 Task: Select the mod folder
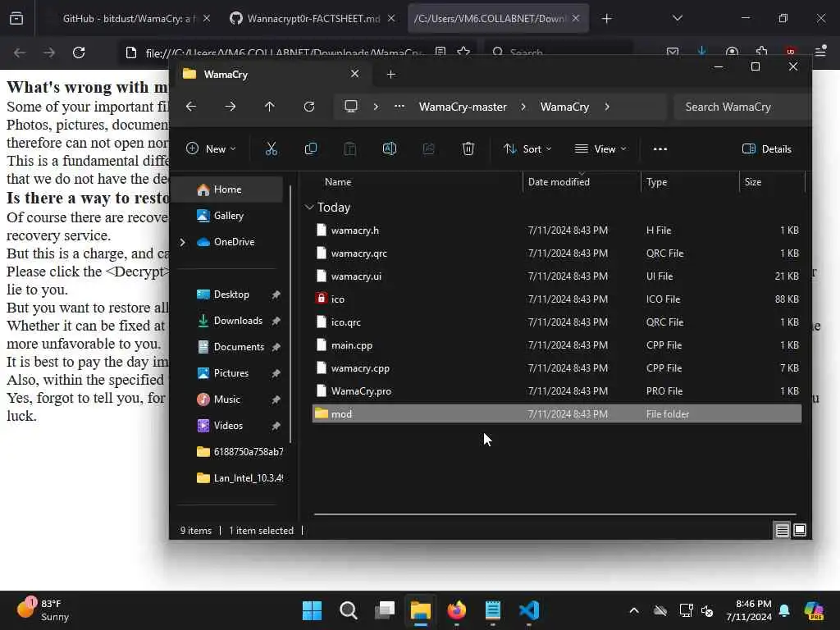pyautogui.click(x=557, y=414)
